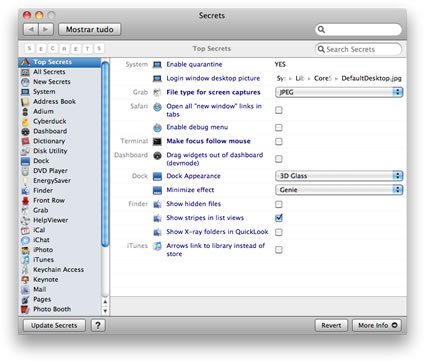Open help with the question mark button
The height and width of the screenshot is (361, 425).
click(x=98, y=325)
